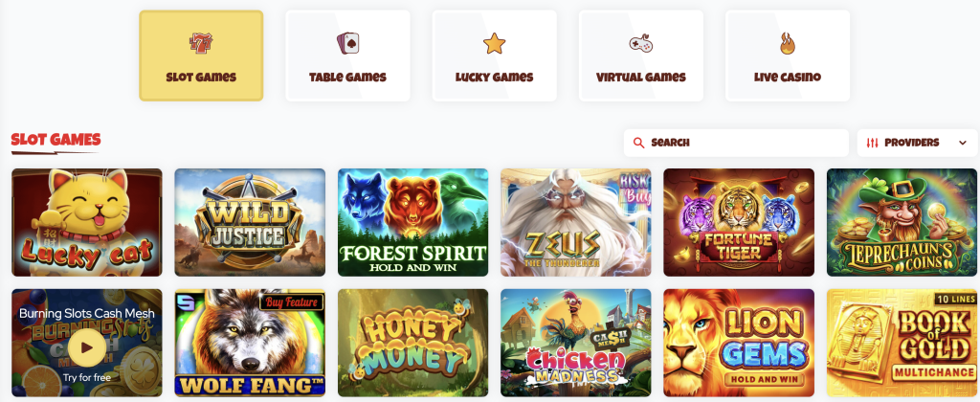
Task: Expand the Providers dropdown
Action: click(x=917, y=144)
